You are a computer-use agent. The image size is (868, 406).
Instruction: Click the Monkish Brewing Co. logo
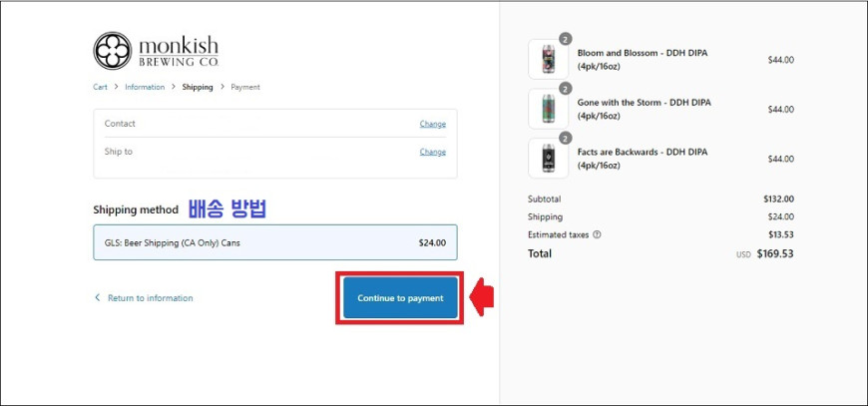pyautogui.click(x=156, y=50)
